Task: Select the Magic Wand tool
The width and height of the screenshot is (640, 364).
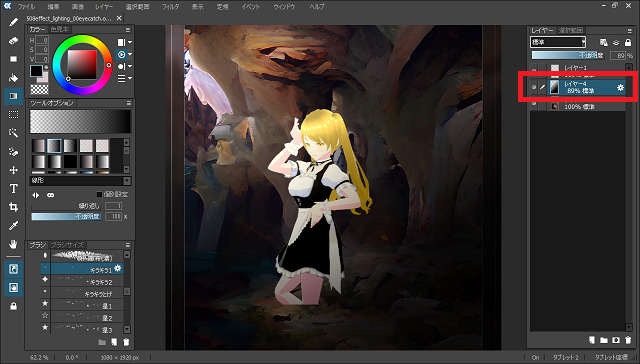Action: point(13,133)
